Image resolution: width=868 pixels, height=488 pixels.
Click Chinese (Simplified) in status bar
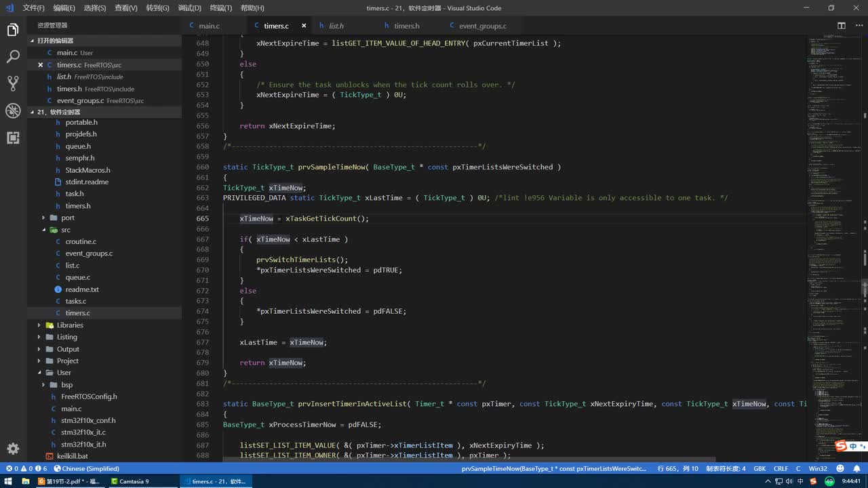[86, 468]
